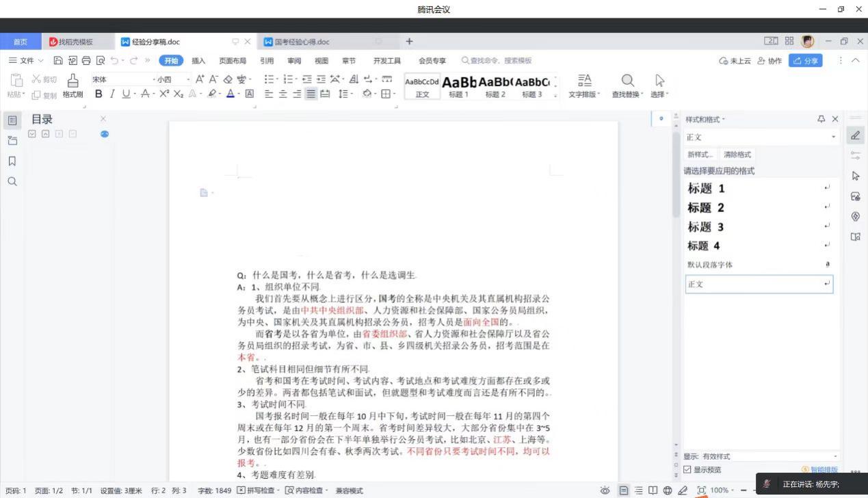Viewport: 868px width, 498px height.
Task: Open the 显示 有效样式 dropdown
Action: pyautogui.click(x=834, y=456)
